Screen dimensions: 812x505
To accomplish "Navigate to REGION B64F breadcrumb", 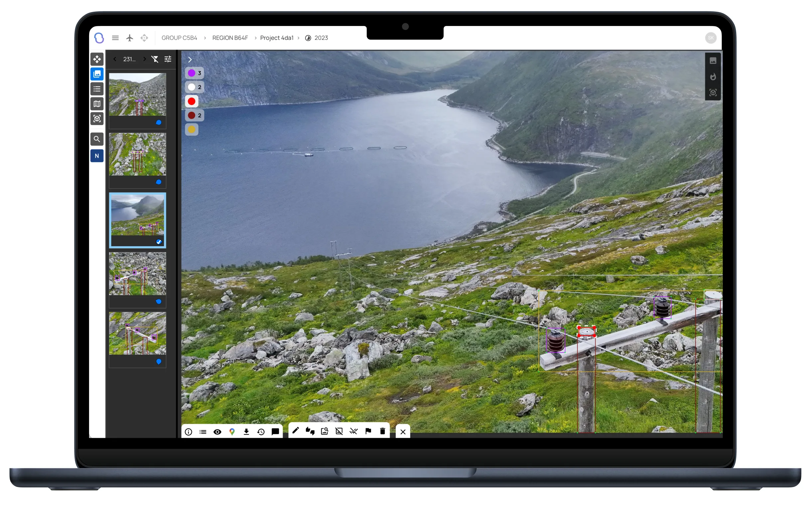I will click(x=230, y=38).
